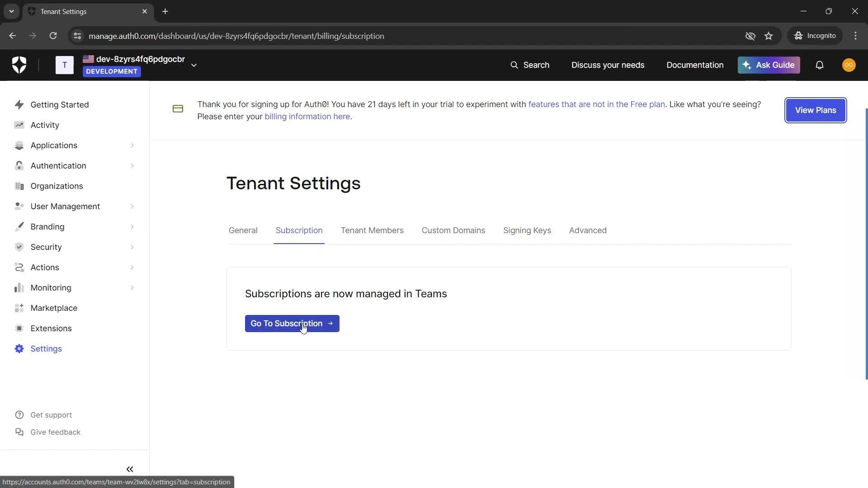Click the tenant avatar letter T

(65, 65)
